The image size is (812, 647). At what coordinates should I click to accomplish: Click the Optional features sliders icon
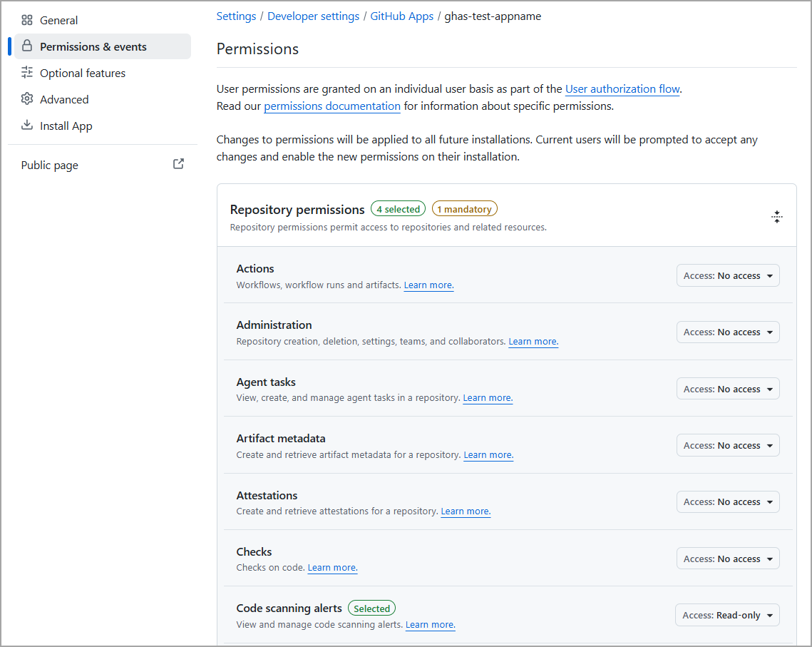coord(27,73)
